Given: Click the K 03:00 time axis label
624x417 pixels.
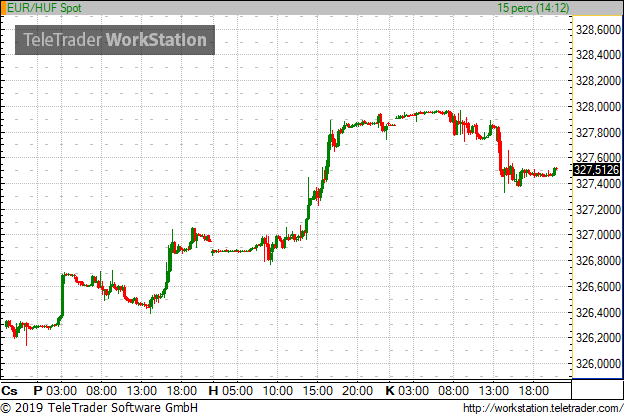Looking at the screenshot, I should click(x=407, y=390).
